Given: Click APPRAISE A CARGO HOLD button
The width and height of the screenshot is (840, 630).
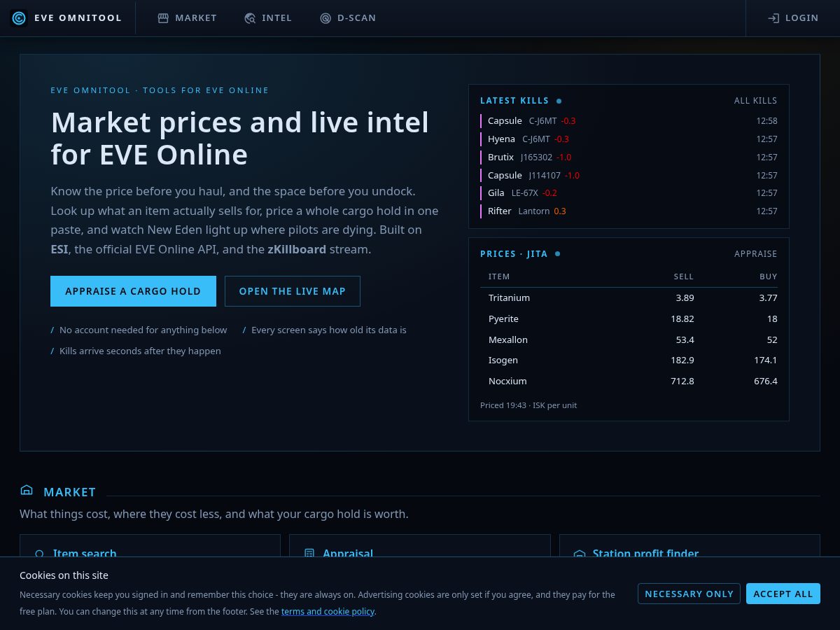Looking at the screenshot, I should tap(133, 291).
